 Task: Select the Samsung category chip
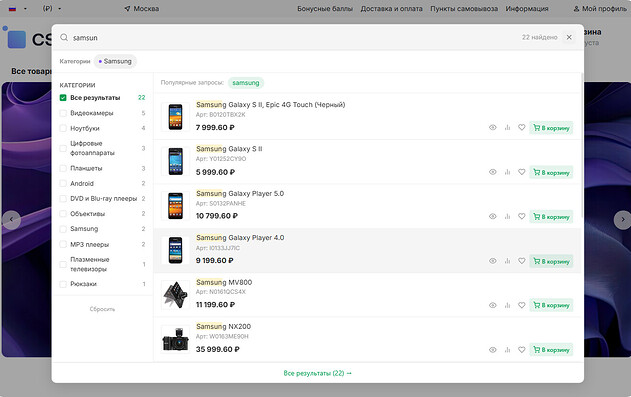point(115,61)
